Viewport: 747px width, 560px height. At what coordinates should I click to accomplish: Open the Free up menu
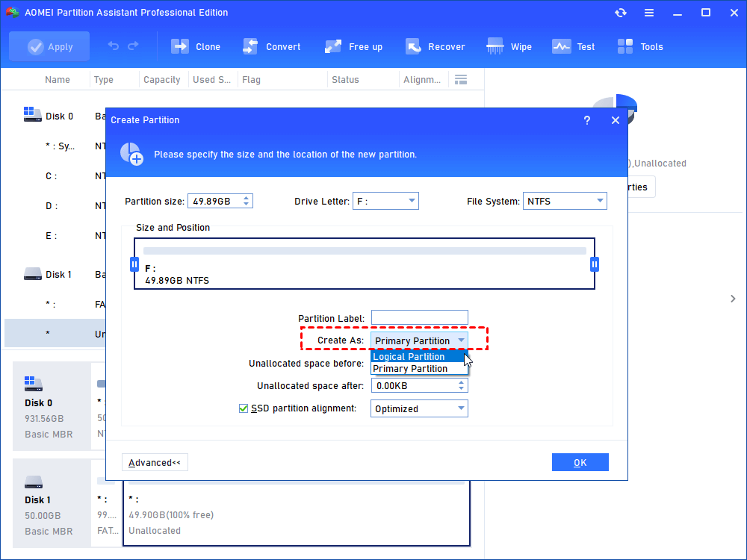pyautogui.click(x=353, y=46)
